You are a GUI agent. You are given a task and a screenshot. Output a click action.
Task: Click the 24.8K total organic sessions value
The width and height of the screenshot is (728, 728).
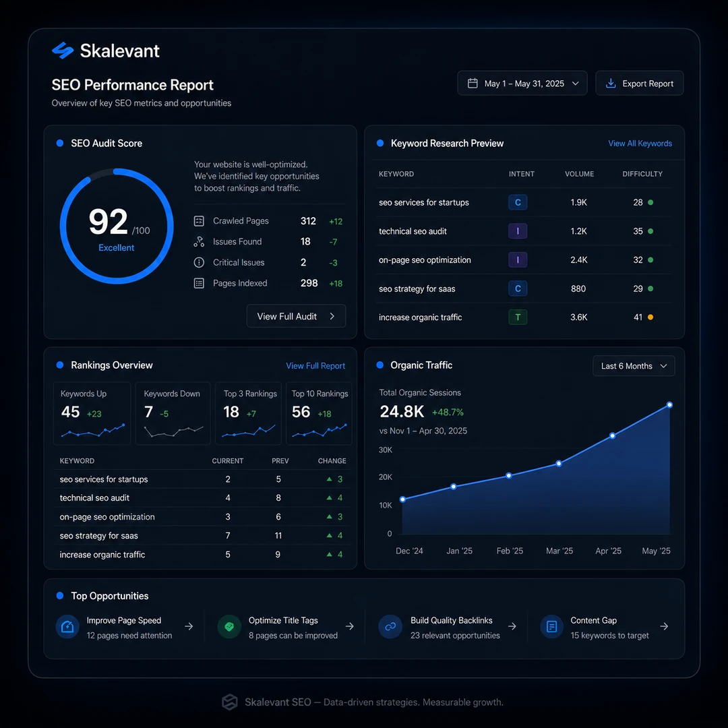point(402,411)
